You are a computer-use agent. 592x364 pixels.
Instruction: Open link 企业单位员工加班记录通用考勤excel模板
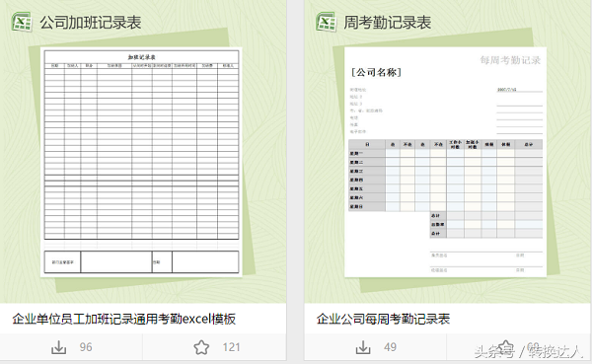coord(124,319)
